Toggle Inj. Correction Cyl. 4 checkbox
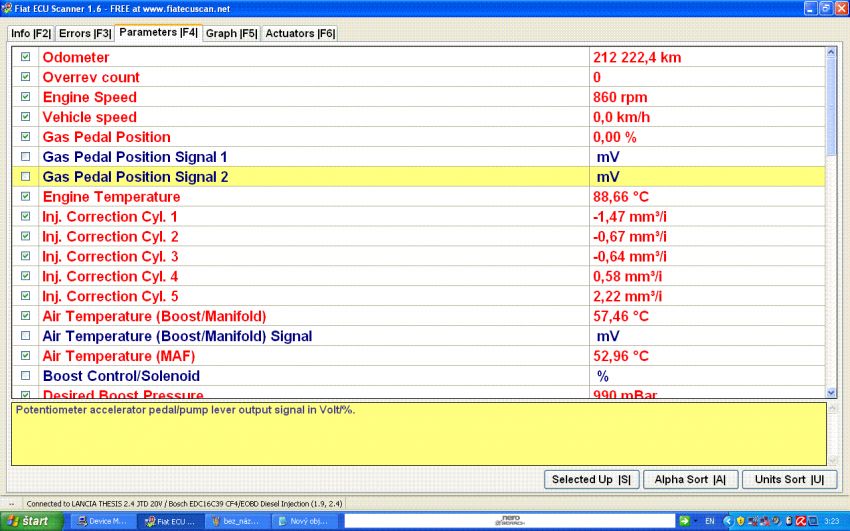Image resolution: width=850 pixels, height=531 pixels. pos(25,276)
